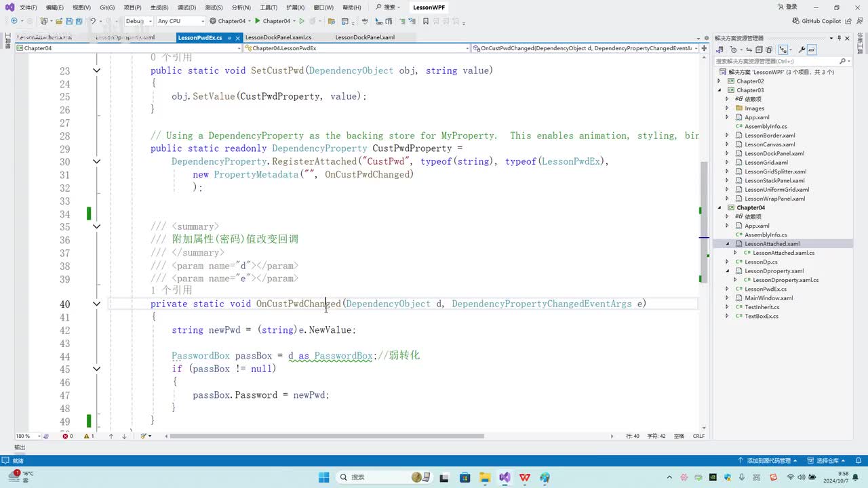This screenshot has height=488, width=868.
Task: Open the 工具(T) menu
Action: tap(269, 7)
